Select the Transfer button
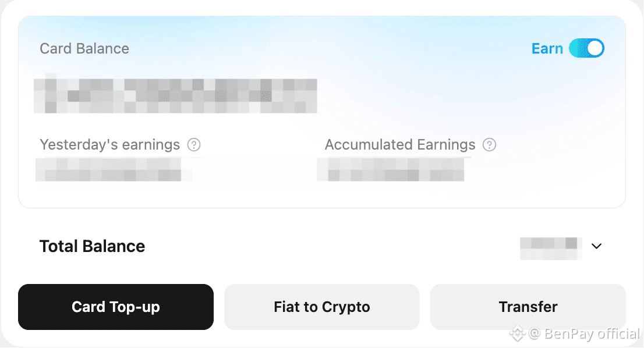This screenshot has height=348, width=644. 528,307
